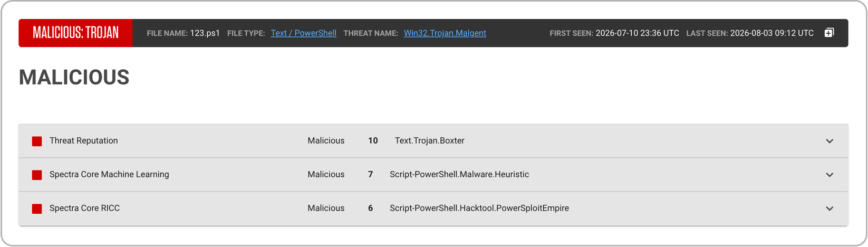This screenshot has height=247, width=868.
Task: Click the red indicator beside Spectra Core Machine Learning
Action: (37, 175)
